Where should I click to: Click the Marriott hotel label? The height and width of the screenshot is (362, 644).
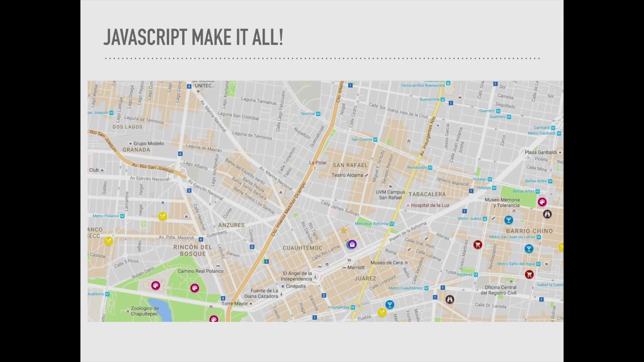click(356, 267)
